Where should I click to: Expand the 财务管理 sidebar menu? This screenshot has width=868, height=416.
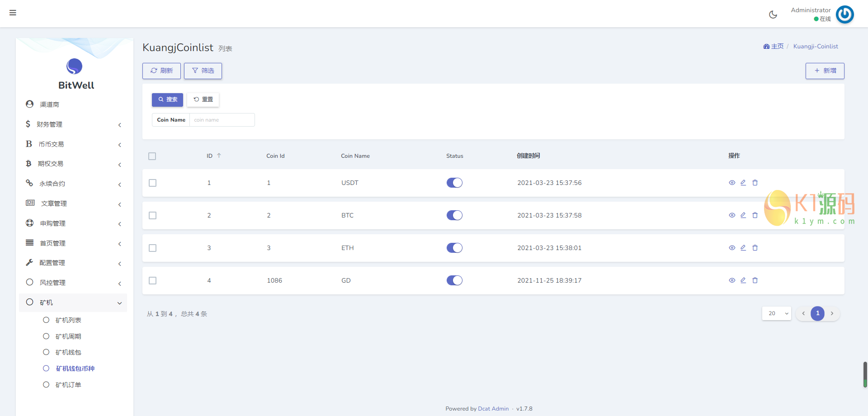point(72,124)
